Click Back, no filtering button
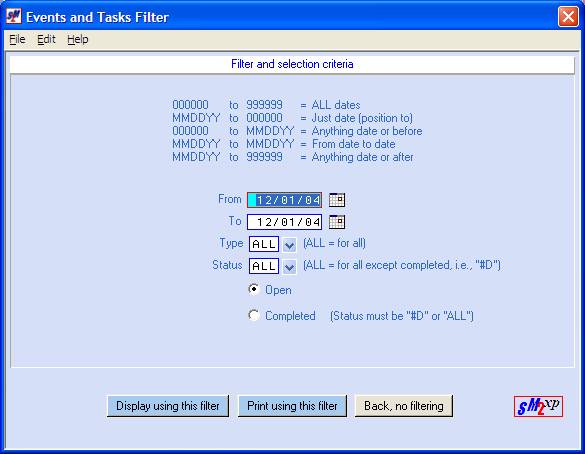585x454 pixels. coord(404,406)
